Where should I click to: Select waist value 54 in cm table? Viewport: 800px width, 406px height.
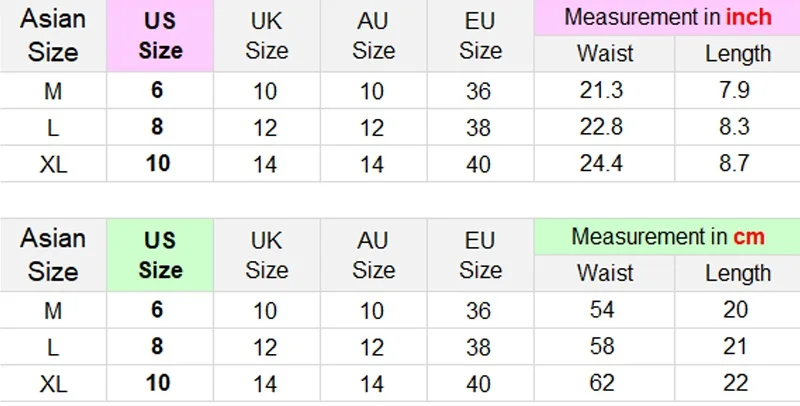(602, 310)
